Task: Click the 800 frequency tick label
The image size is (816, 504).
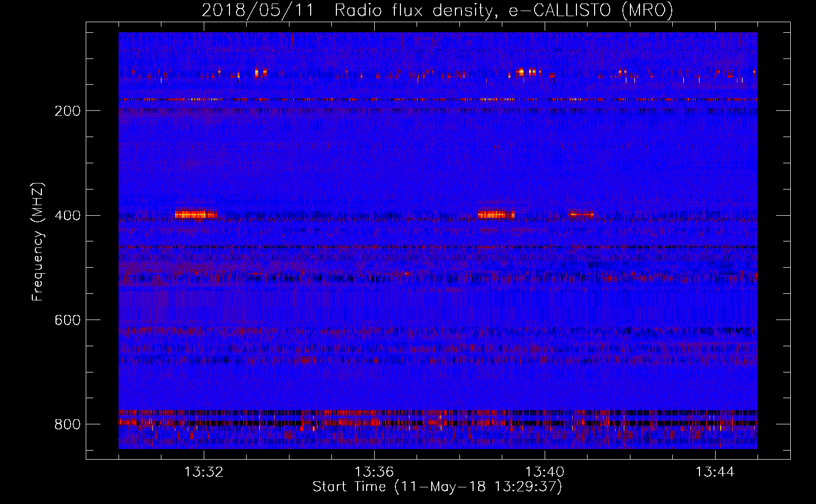Action: pyautogui.click(x=68, y=425)
